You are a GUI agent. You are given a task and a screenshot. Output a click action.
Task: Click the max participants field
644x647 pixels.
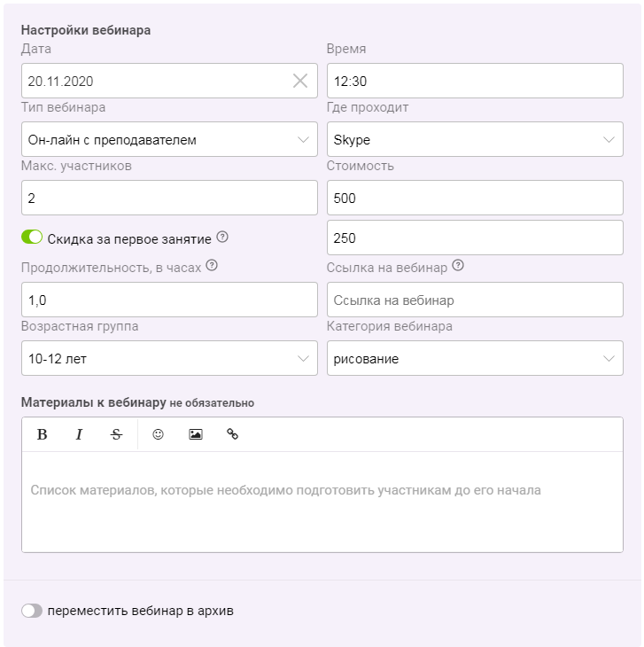pyautogui.click(x=169, y=198)
